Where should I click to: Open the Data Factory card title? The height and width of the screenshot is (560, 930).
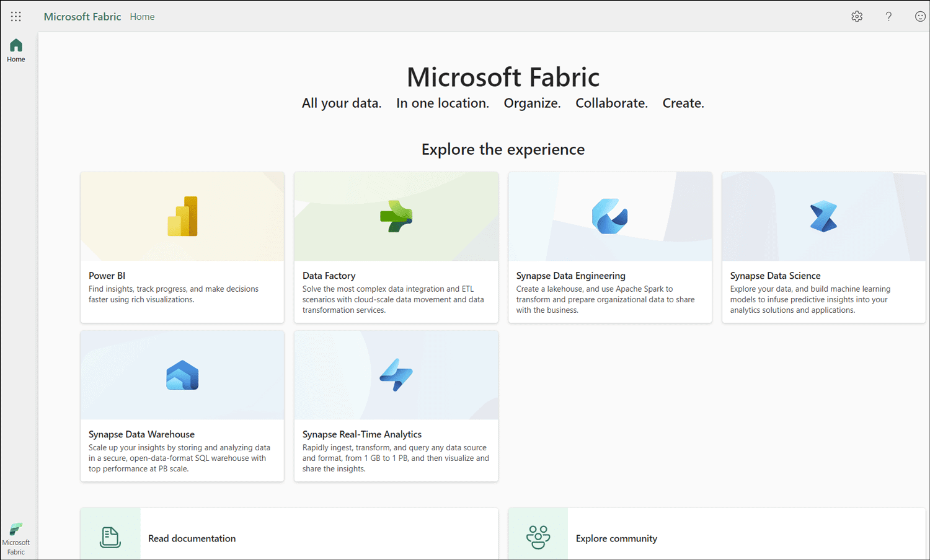(x=329, y=276)
